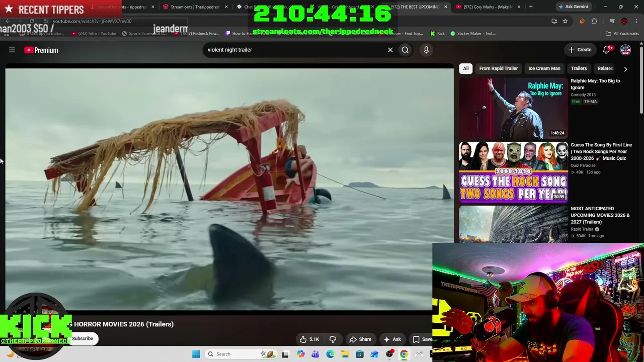Viewport: 644px width, 362px height.
Task: Clear the YouTube search text
Action: click(x=390, y=50)
